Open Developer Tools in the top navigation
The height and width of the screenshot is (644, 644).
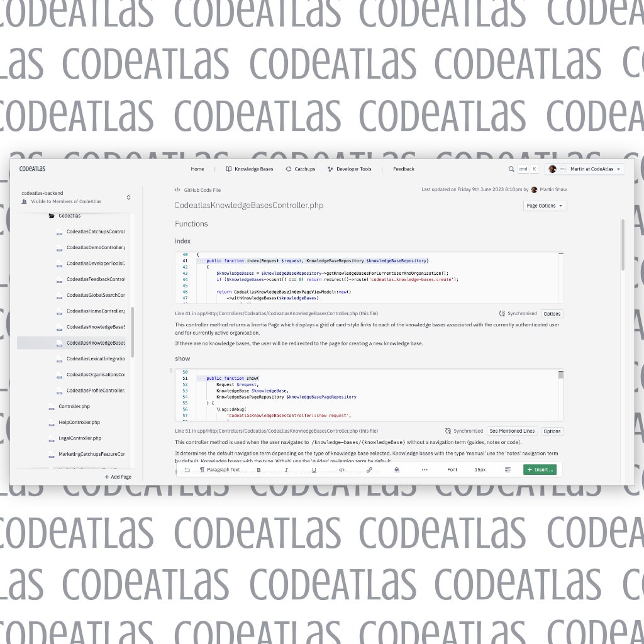(x=353, y=169)
